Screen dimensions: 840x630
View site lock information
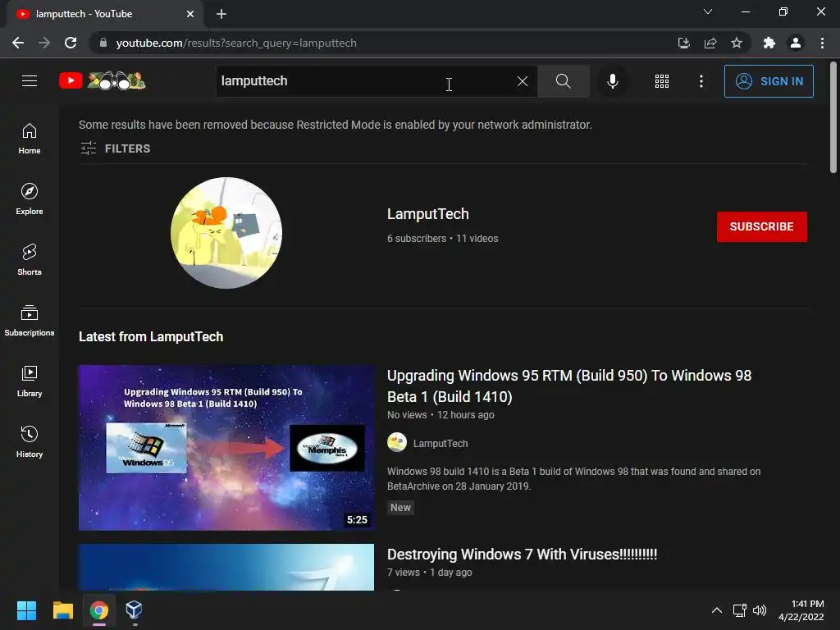(103, 43)
